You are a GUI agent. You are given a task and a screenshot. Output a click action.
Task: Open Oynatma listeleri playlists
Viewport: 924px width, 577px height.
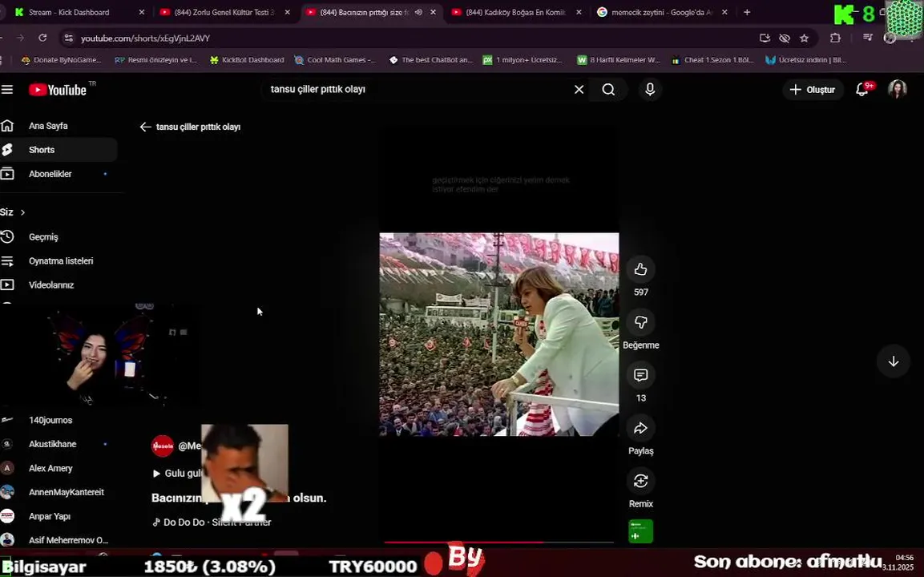[59, 261]
